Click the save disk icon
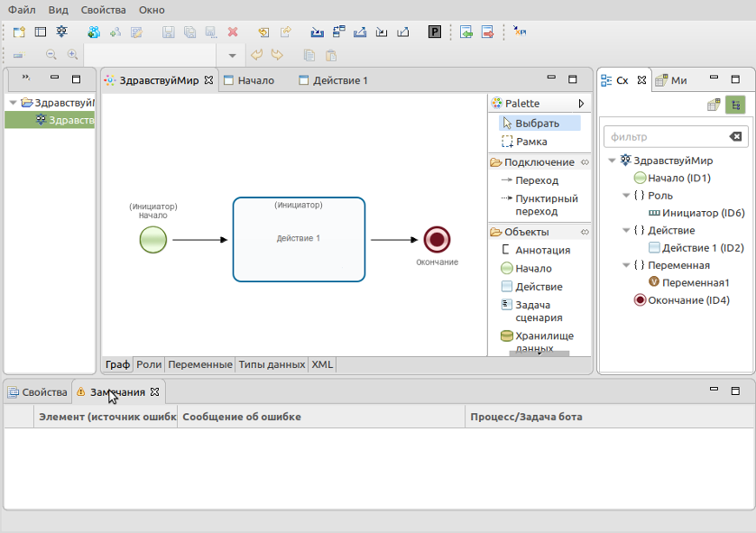This screenshot has height=533, width=756. 169,32
